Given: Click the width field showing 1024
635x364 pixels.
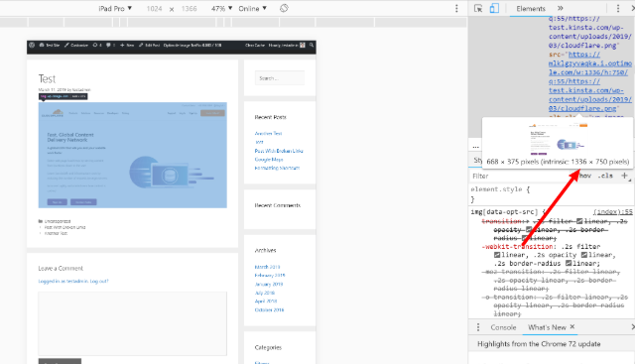Looking at the screenshot, I should coord(155,9).
